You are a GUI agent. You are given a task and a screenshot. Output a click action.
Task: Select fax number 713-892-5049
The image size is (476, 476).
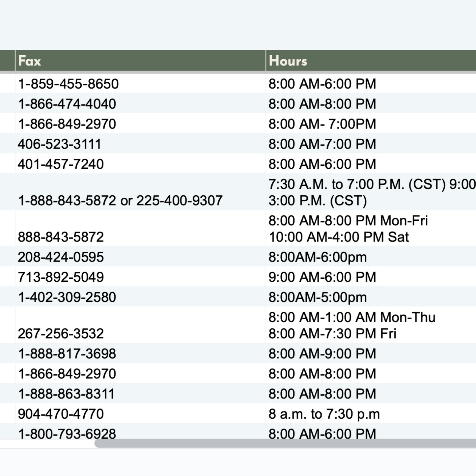point(61,277)
